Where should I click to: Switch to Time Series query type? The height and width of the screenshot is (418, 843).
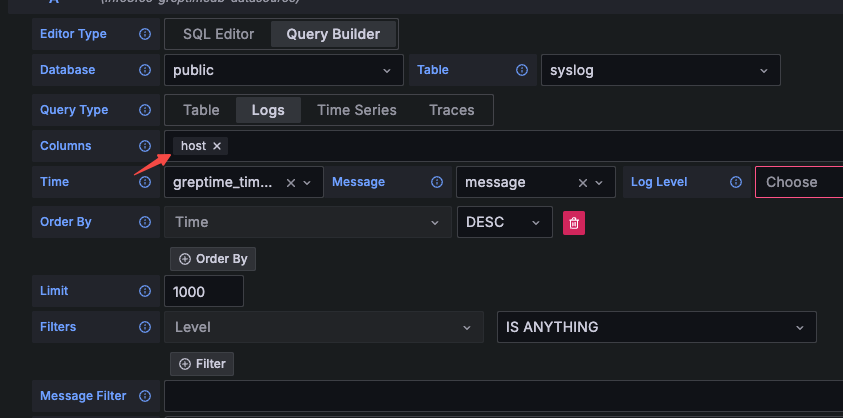356,110
